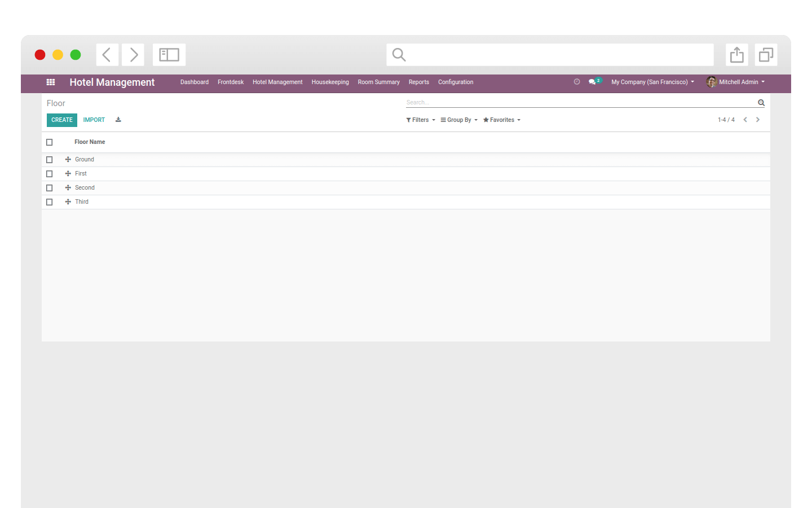Go to previous page of records
This screenshot has width=812, height=508.
745,120
